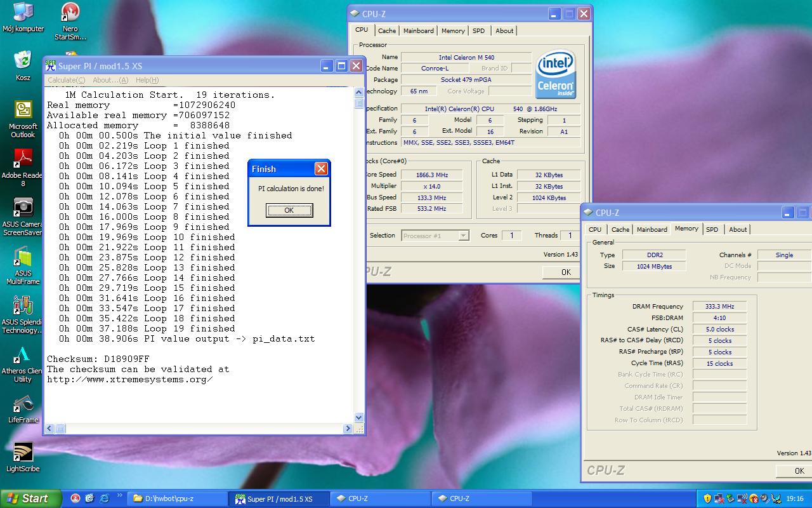Open the Mój komputer desktop icon

tap(23, 17)
